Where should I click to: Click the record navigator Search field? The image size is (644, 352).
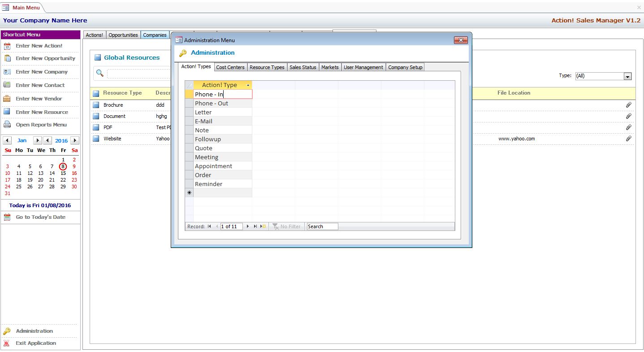pos(322,226)
